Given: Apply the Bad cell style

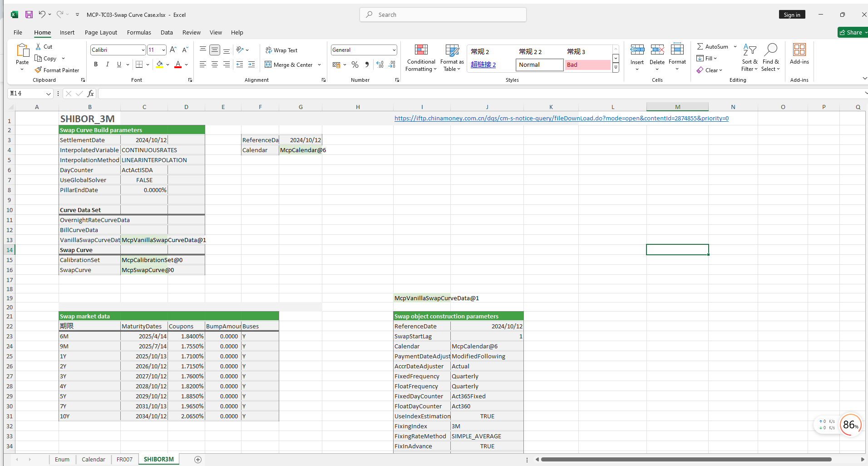Looking at the screenshot, I should 587,65.
